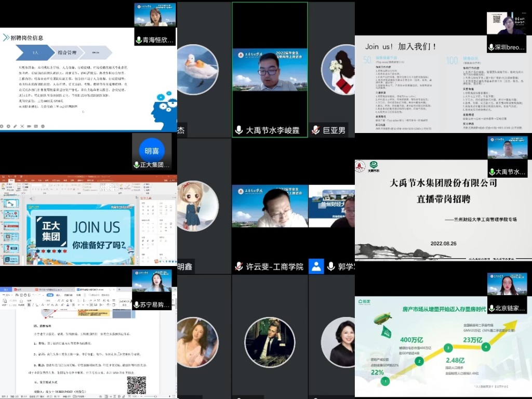532x399 pixels.
Task: Select the pen annotation tool in slideshow controls
Action: coord(15,126)
